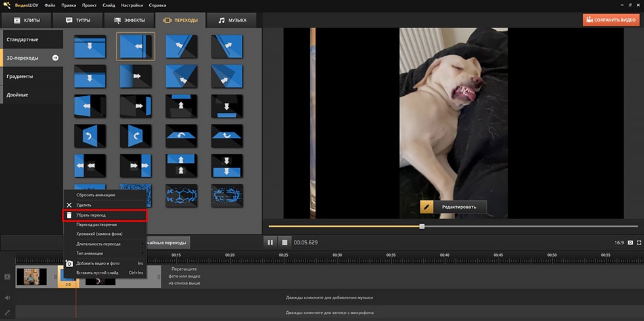Choose the curved right-turn door transition

tap(135, 136)
